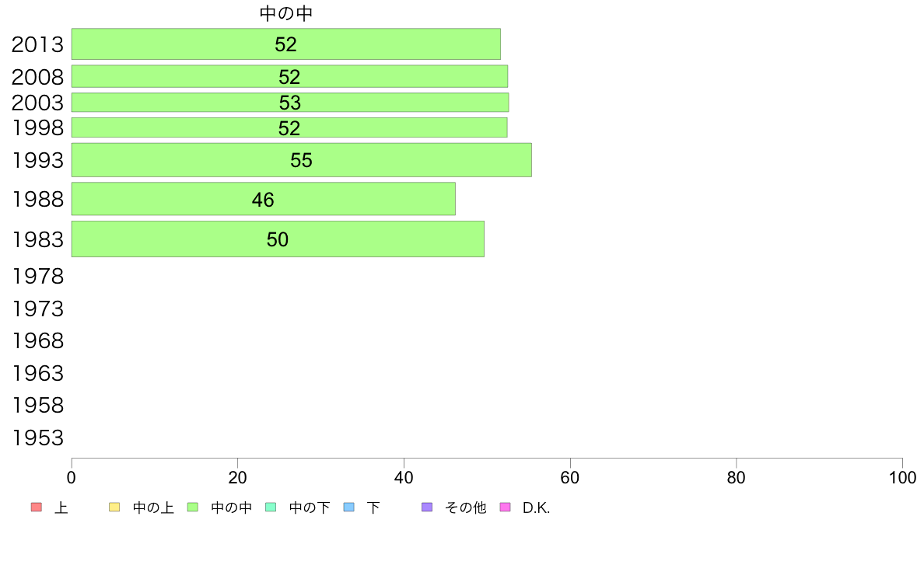
Task: Select the 1998 bar showing 52
Action: tap(289, 127)
